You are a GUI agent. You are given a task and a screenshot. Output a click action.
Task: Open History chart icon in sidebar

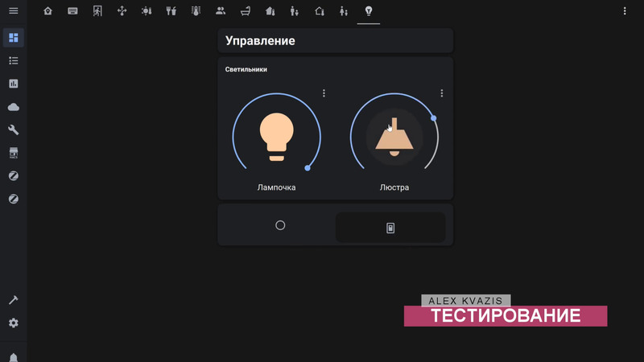13,84
